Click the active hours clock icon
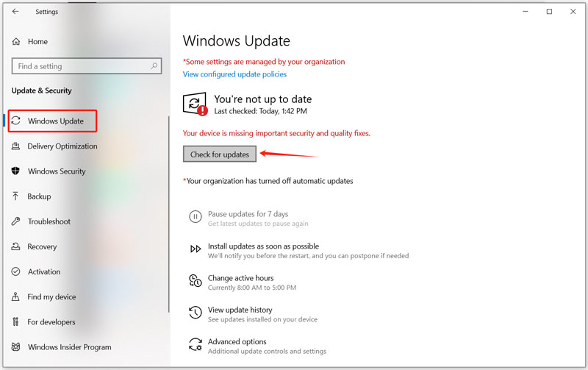 196,281
